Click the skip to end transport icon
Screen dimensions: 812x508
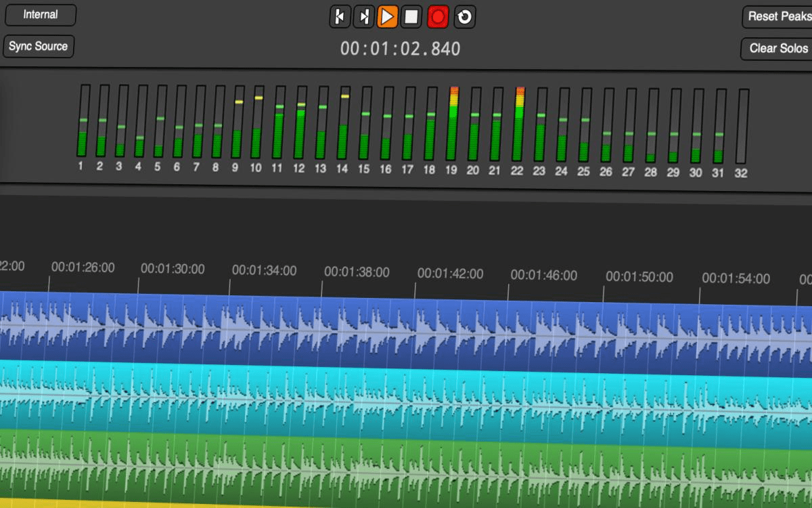(363, 16)
